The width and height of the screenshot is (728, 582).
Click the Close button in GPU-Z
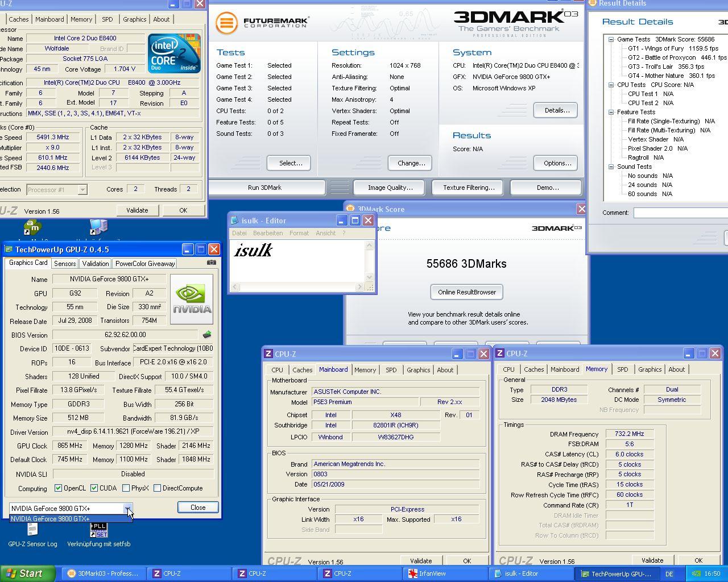(198, 508)
